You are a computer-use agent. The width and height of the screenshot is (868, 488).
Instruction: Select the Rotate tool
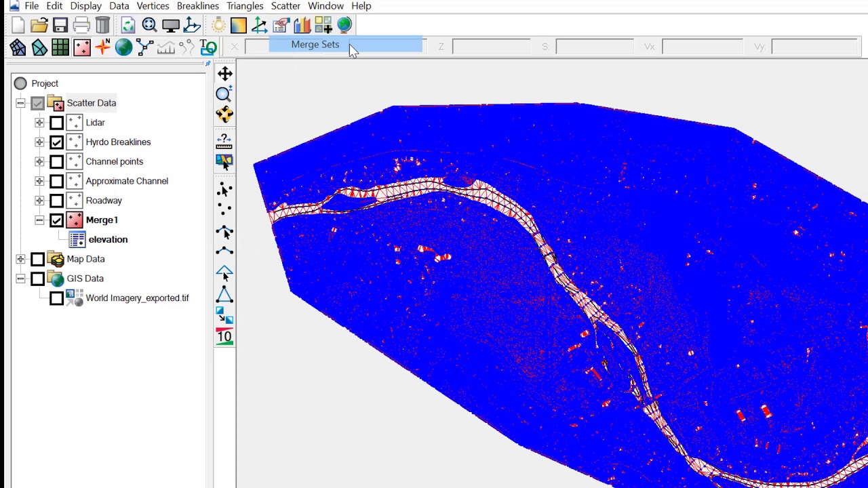click(x=224, y=115)
